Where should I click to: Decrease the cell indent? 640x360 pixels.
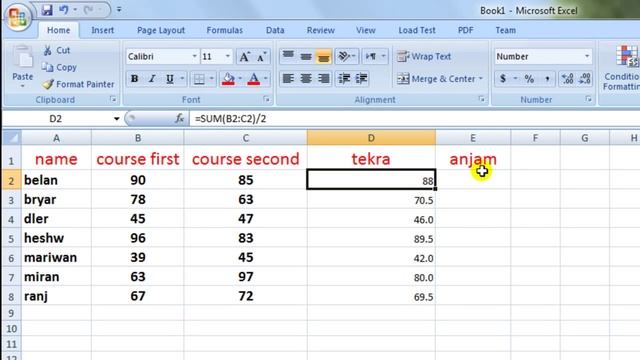[x=344, y=79]
